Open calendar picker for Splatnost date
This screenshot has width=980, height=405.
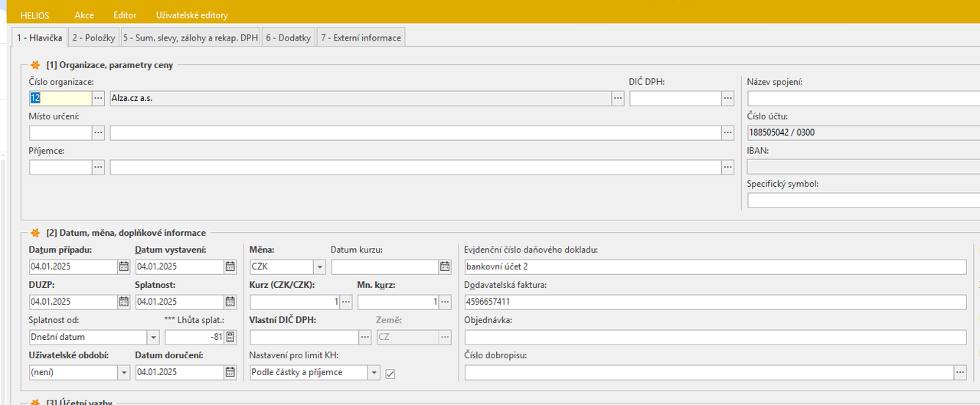230,302
